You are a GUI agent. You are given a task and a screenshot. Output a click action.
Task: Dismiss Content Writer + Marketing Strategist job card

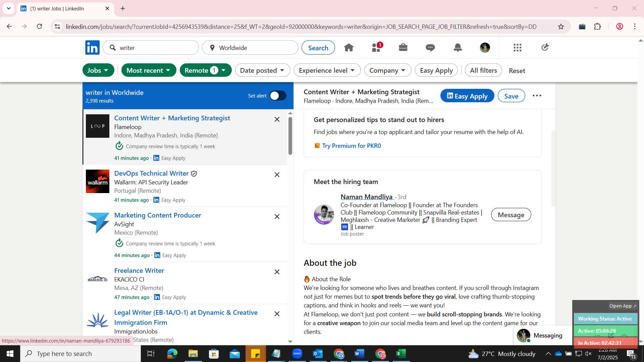pyautogui.click(x=277, y=119)
